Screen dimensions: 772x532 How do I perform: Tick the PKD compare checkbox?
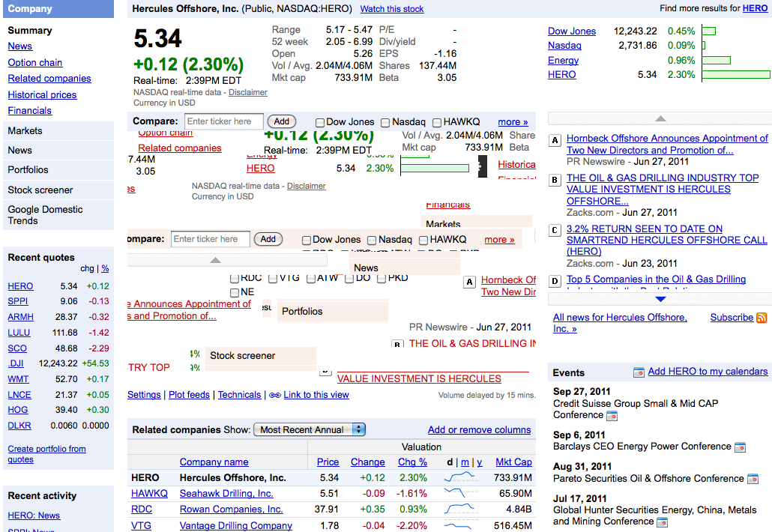pyautogui.click(x=381, y=279)
